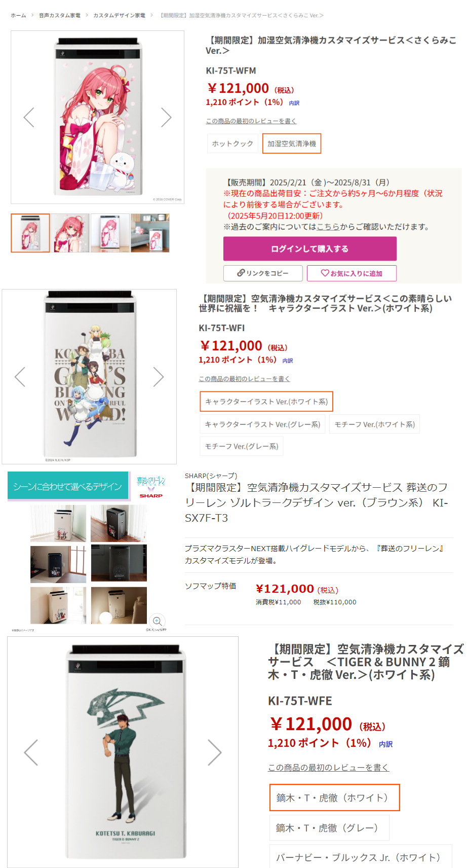Viewport: 467px width, 868px height.
Task: Click the ホーム breadcrumb link
Action: tap(18, 15)
